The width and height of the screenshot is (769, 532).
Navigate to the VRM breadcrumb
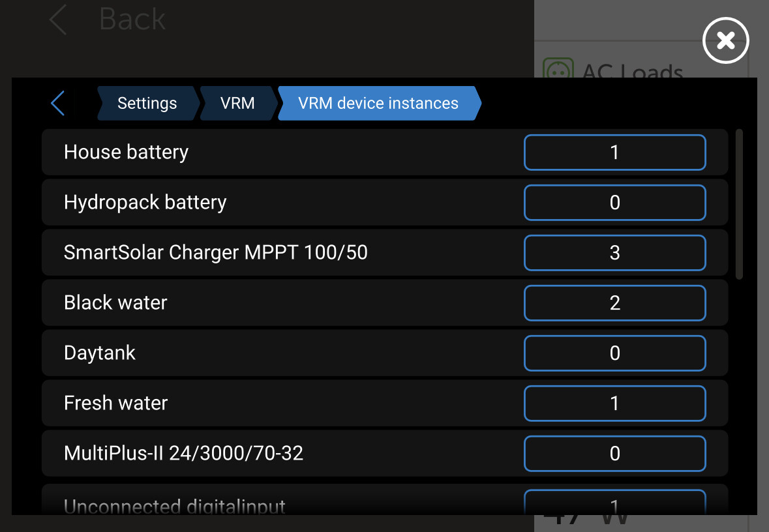click(x=237, y=104)
